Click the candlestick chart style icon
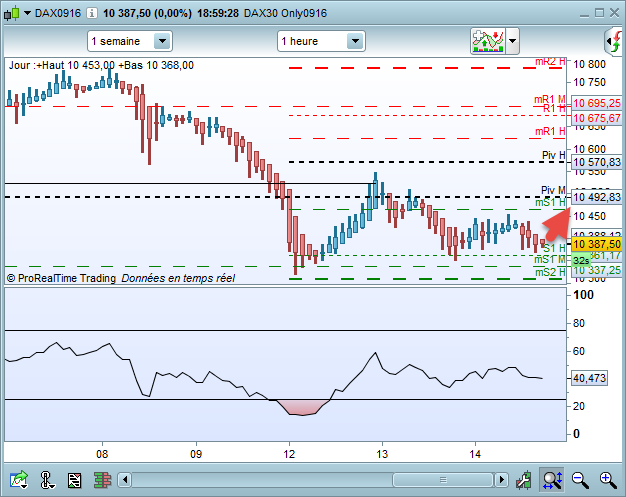 tap(12, 13)
